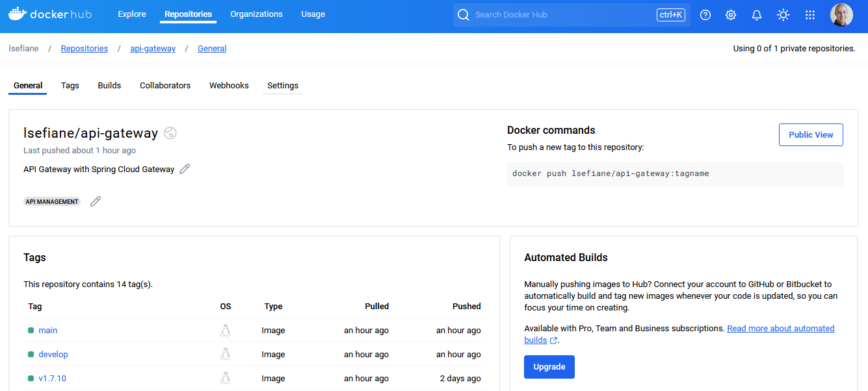Click the Tag column header
Viewport: 868px width, 391px height.
(35, 307)
